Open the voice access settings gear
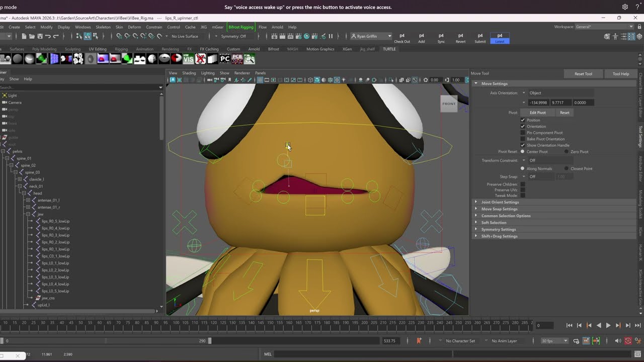This screenshot has width=644, height=362. click(625, 7)
